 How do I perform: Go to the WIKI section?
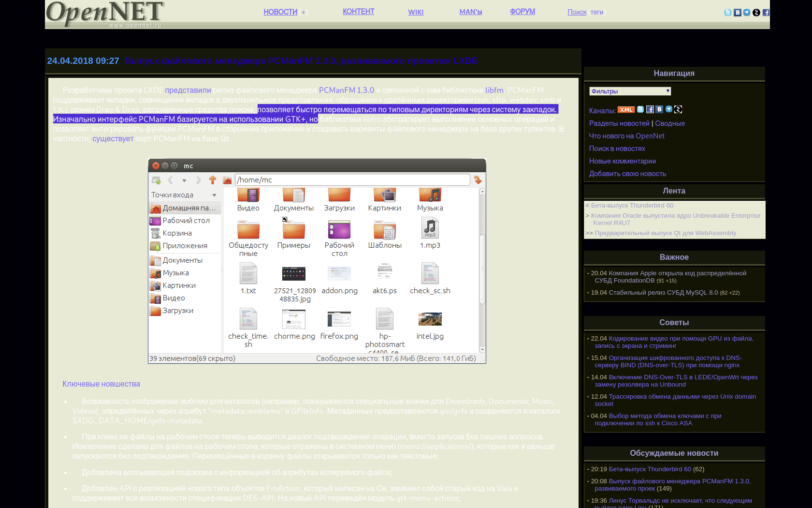coord(416,12)
